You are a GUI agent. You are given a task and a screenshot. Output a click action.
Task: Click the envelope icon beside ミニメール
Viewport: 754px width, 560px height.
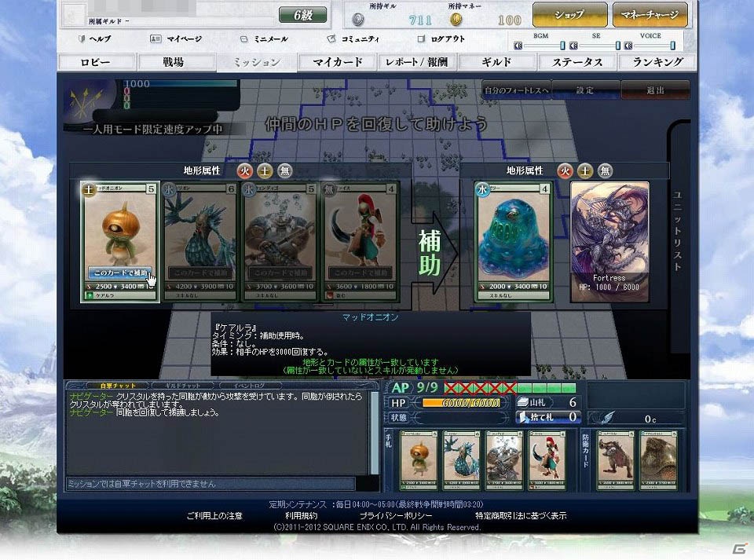pos(243,39)
